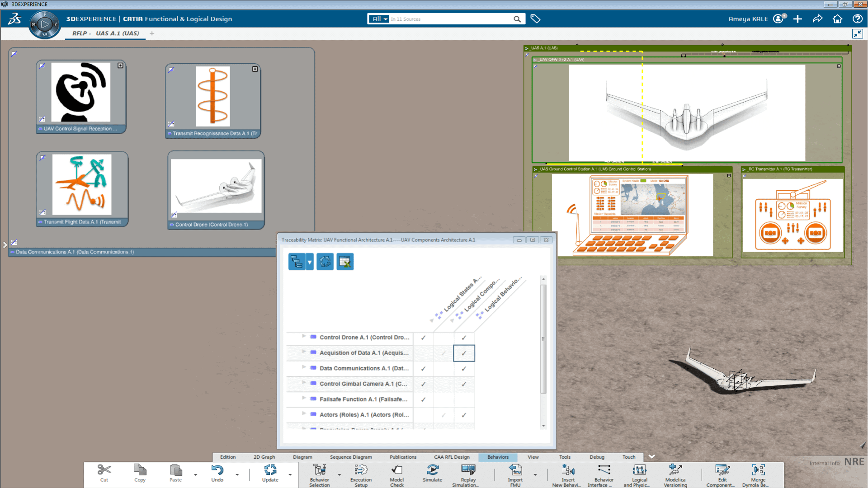Screen dimensions: 868x488
Task: Click the Update button
Action: 270,473
